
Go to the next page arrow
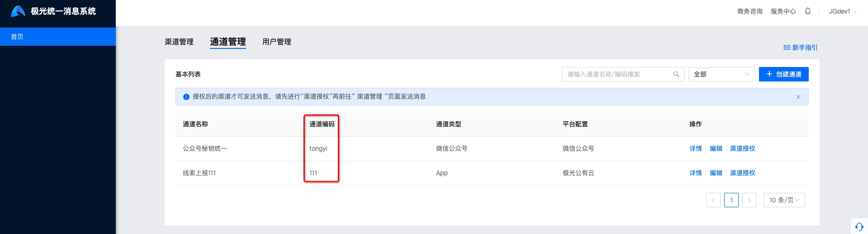coord(749,200)
